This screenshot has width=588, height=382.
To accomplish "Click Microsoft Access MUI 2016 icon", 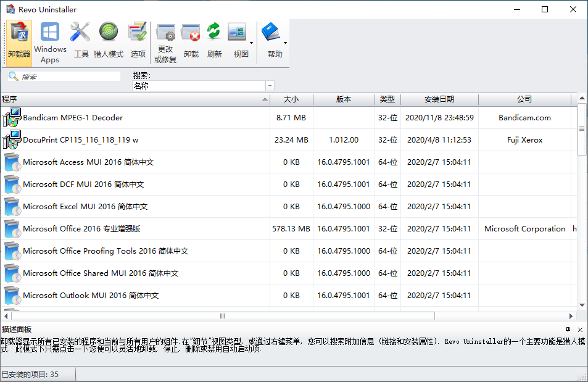I will 12,162.
